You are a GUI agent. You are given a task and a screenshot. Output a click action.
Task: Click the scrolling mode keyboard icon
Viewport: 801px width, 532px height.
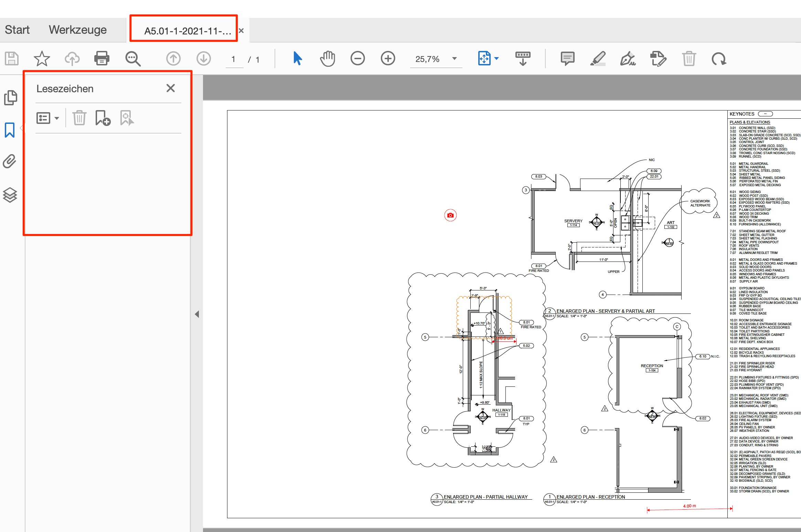point(523,58)
